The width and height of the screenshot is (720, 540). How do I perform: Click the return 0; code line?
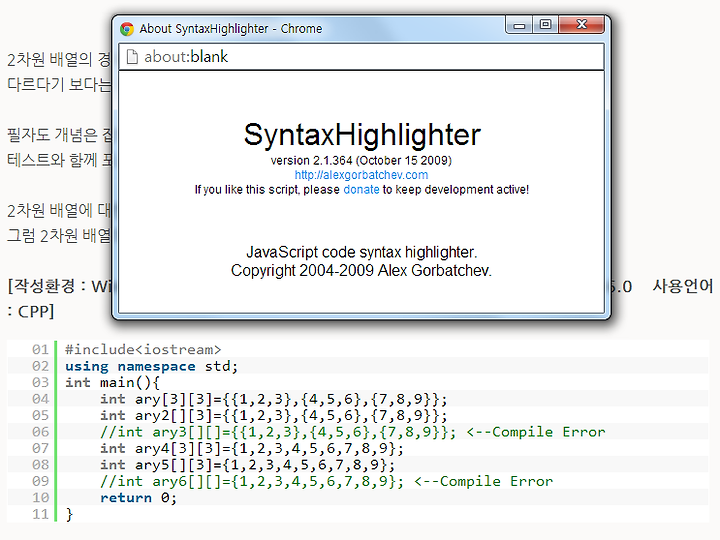(x=138, y=498)
